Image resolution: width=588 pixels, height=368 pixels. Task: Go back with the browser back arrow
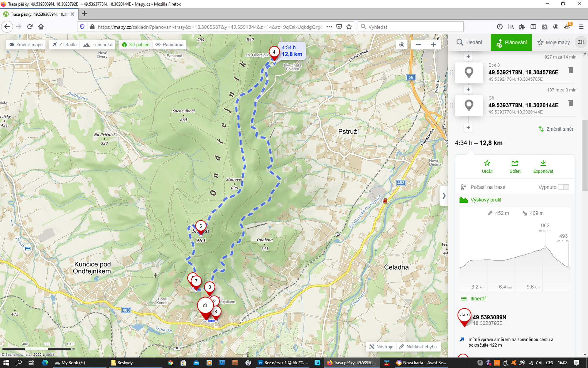point(7,27)
